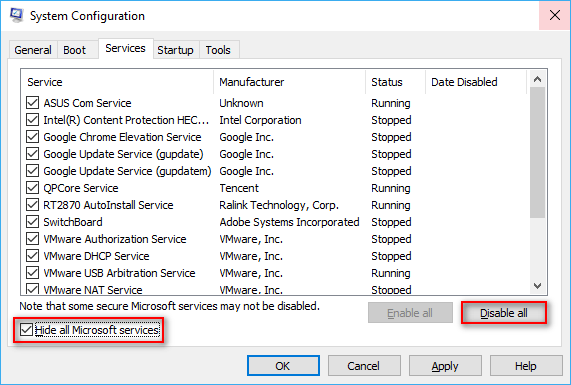Open the Startup tab
571x385 pixels.
(175, 50)
